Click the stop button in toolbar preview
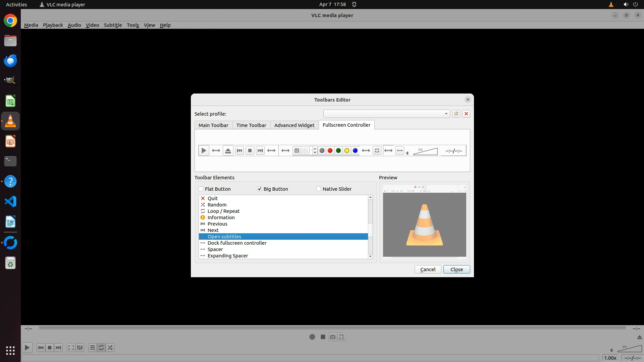This screenshot has width=644, height=362. [x=250, y=150]
